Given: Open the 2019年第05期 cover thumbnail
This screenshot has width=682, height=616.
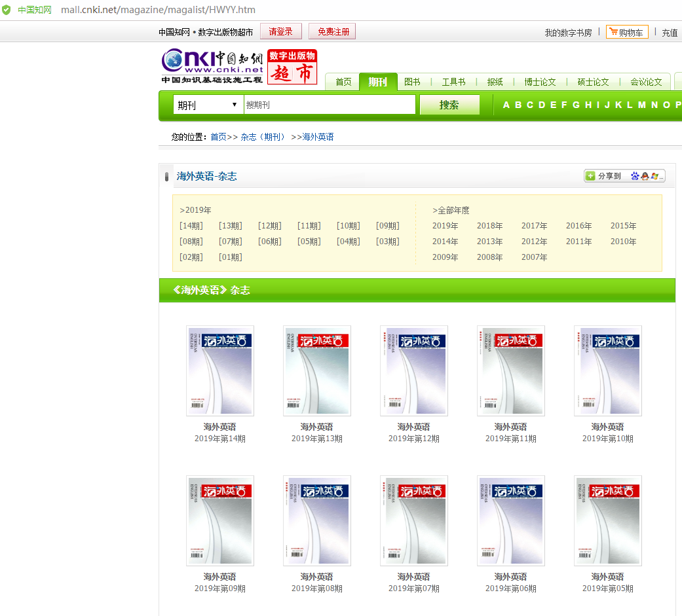Looking at the screenshot, I should pos(608,521).
